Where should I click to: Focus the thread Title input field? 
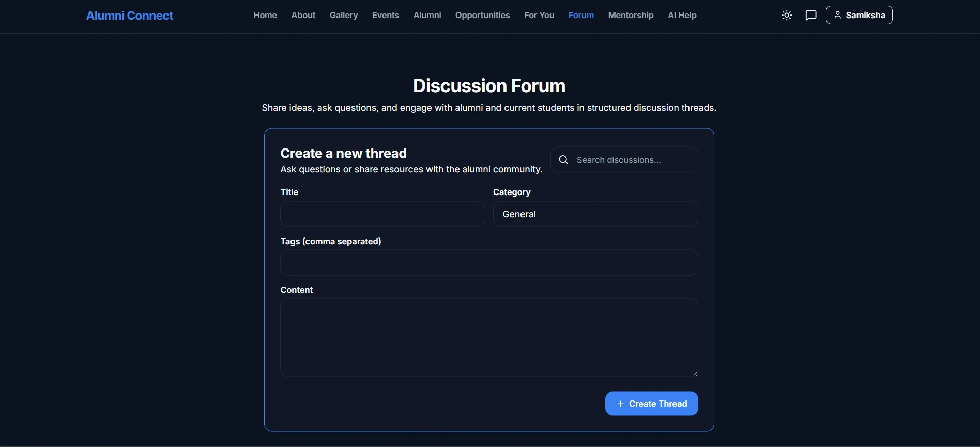pyautogui.click(x=382, y=214)
